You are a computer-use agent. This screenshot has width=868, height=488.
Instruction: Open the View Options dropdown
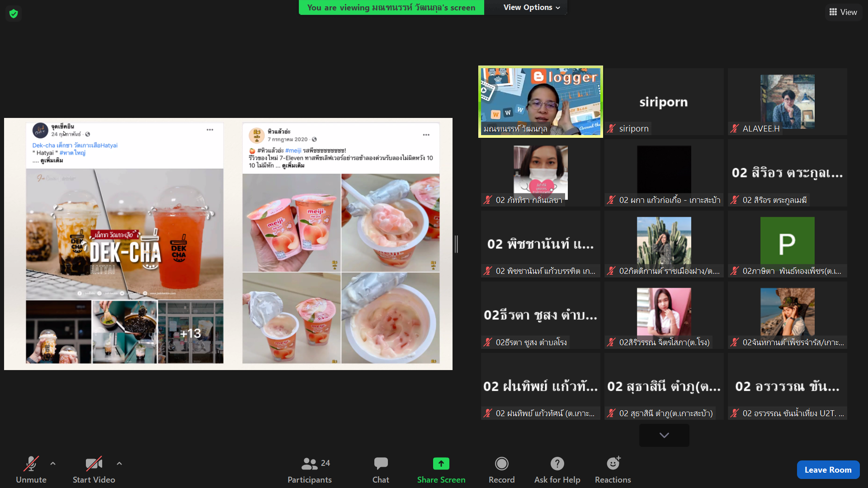tap(532, 7)
